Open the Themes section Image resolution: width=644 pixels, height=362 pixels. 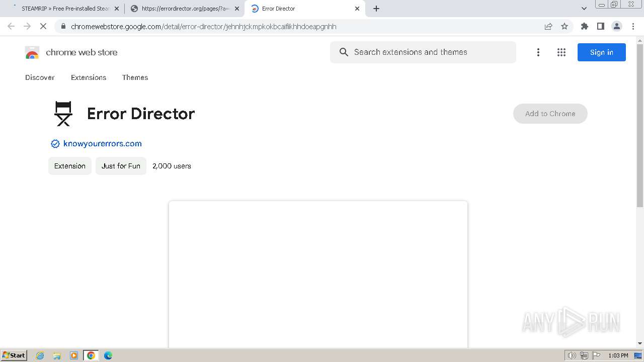(x=135, y=77)
